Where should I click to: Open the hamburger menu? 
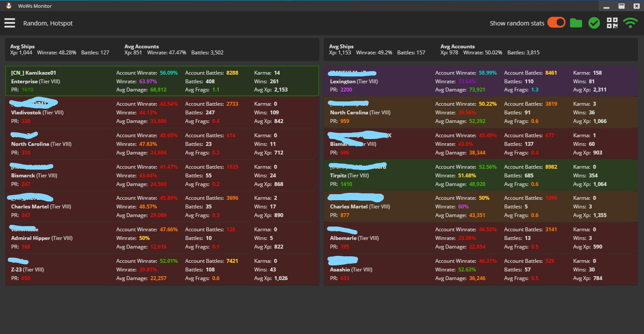[x=9, y=23]
